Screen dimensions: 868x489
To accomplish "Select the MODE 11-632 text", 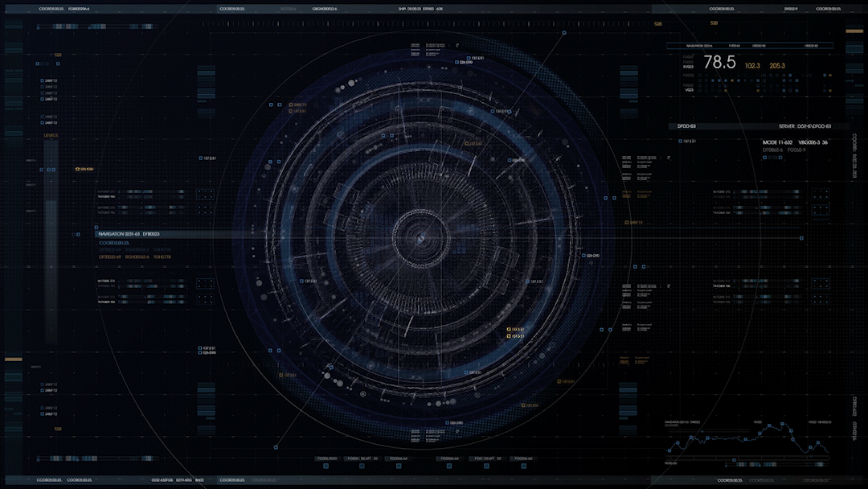I will [x=777, y=142].
